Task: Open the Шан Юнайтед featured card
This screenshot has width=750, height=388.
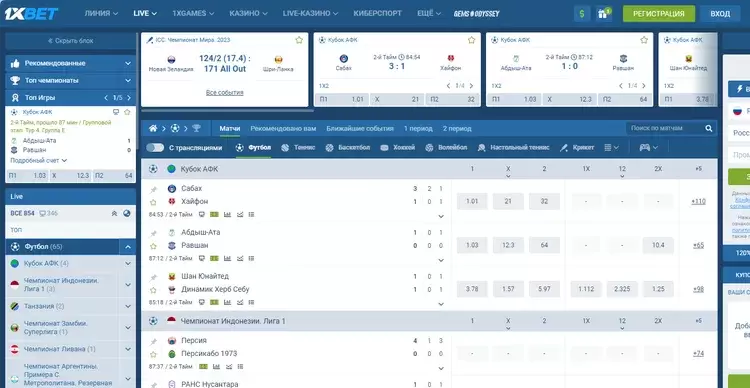Action: click(x=688, y=69)
